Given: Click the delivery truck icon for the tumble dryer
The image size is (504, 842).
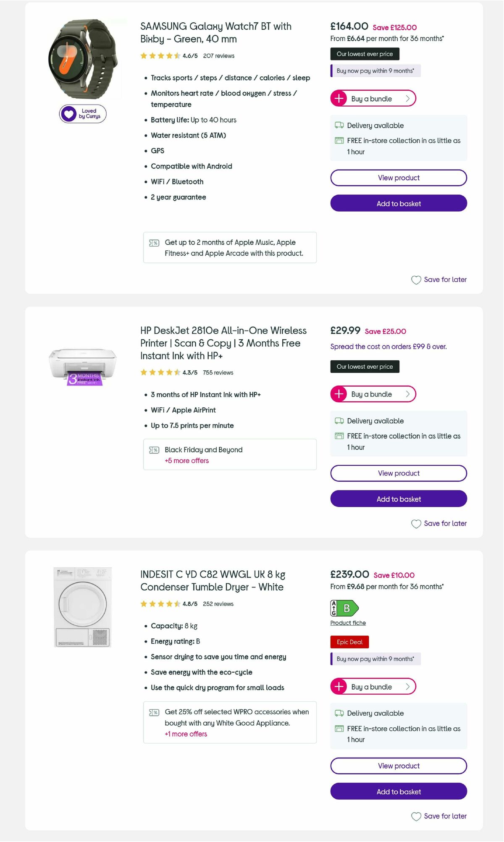Looking at the screenshot, I should pyautogui.click(x=339, y=713).
